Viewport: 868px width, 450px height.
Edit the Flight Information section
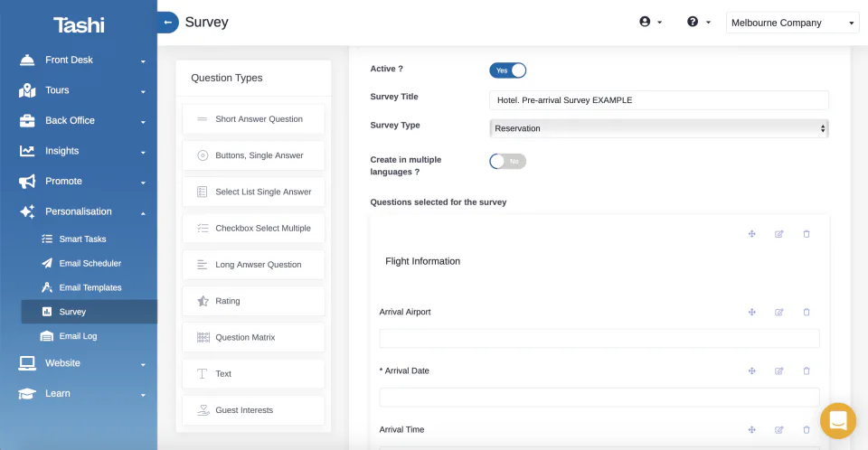click(x=778, y=234)
